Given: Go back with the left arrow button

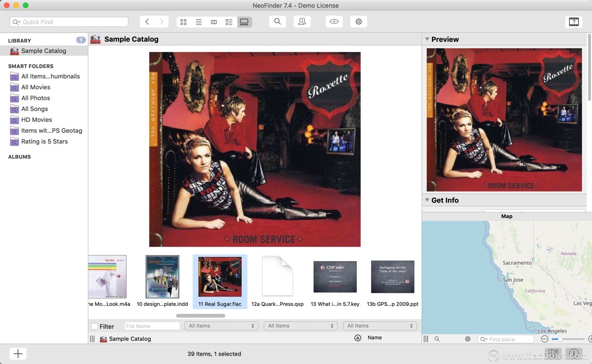Looking at the screenshot, I should pyautogui.click(x=147, y=22).
